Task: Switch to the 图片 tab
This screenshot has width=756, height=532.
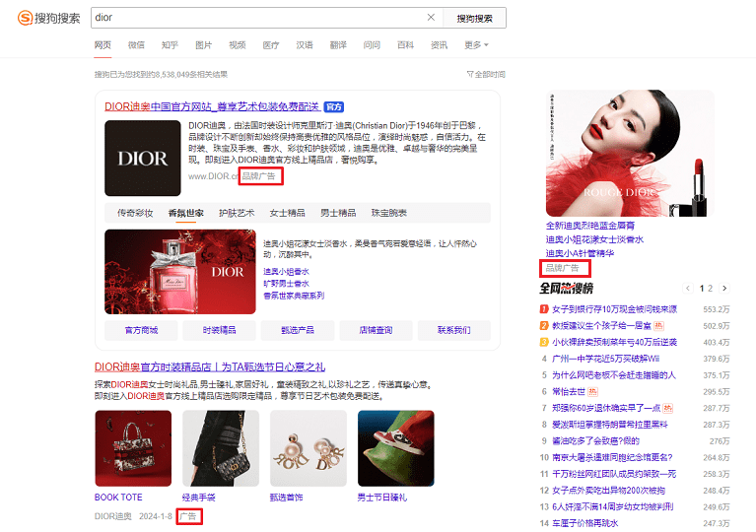Action: pyautogui.click(x=203, y=44)
